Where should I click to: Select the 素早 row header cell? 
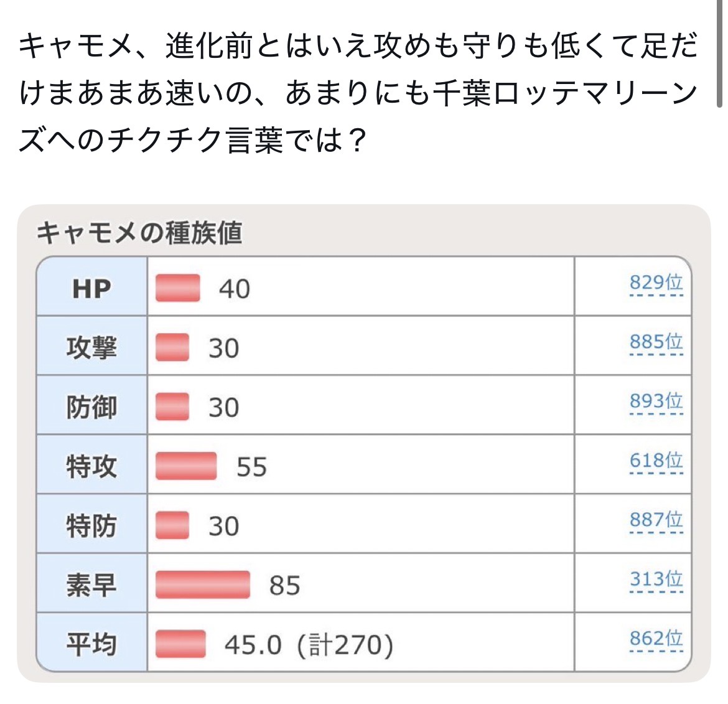click(92, 585)
